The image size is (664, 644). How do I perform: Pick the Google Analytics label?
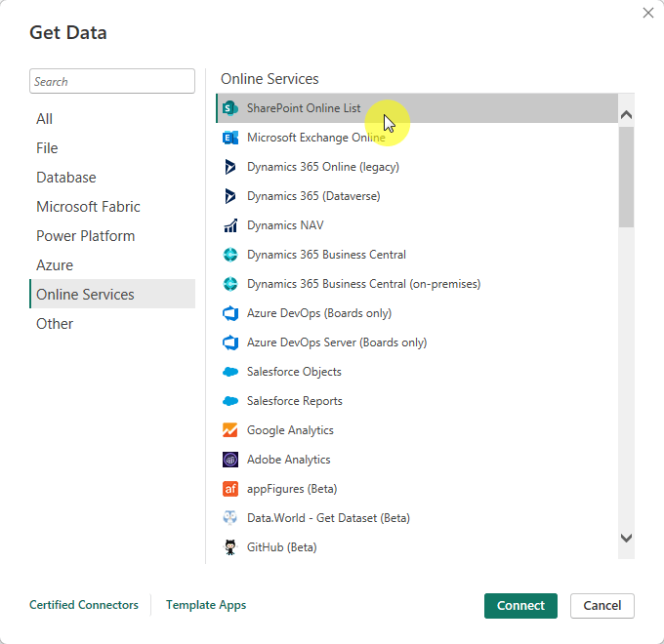pyautogui.click(x=290, y=430)
